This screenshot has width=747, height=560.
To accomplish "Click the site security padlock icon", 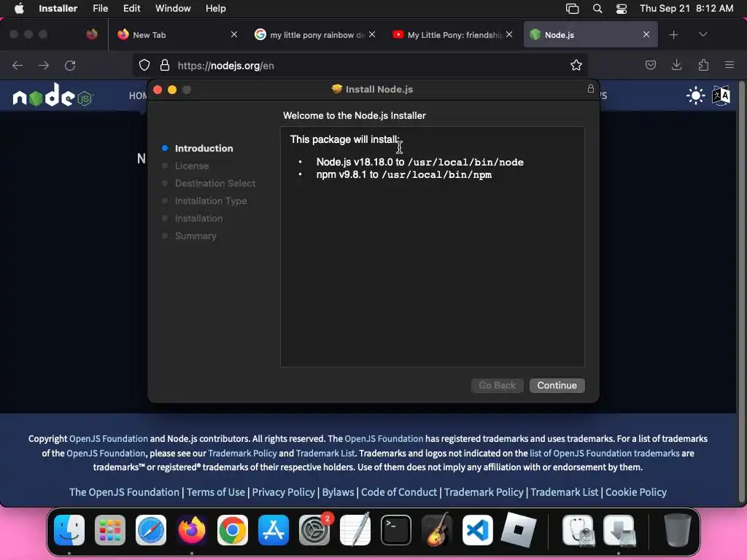I will (165, 65).
